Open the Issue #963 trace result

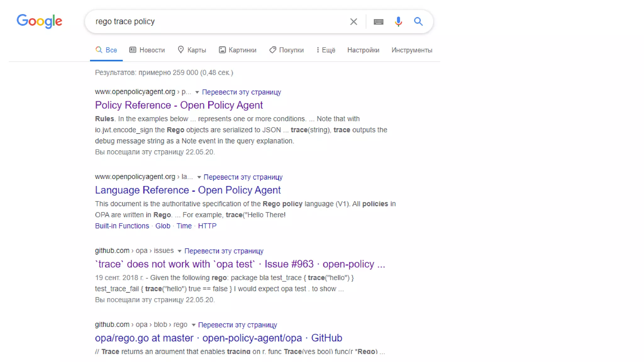tap(240, 264)
